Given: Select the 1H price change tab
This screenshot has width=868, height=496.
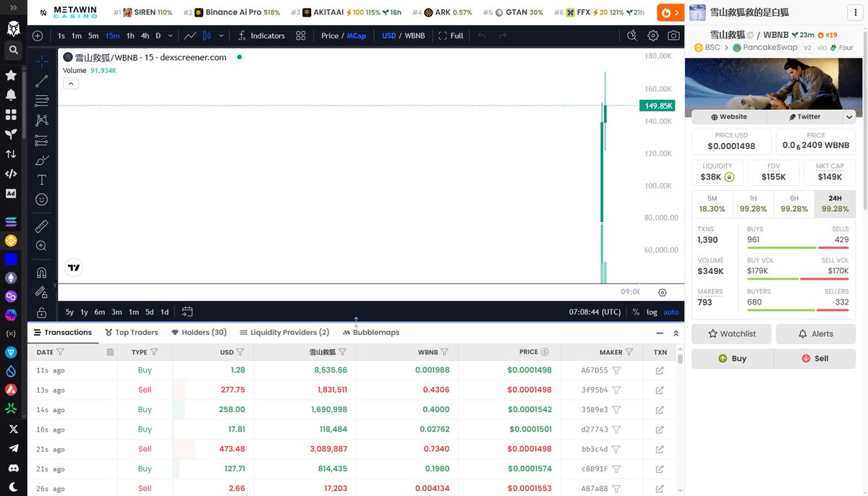Looking at the screenshot, I should 753,204.
